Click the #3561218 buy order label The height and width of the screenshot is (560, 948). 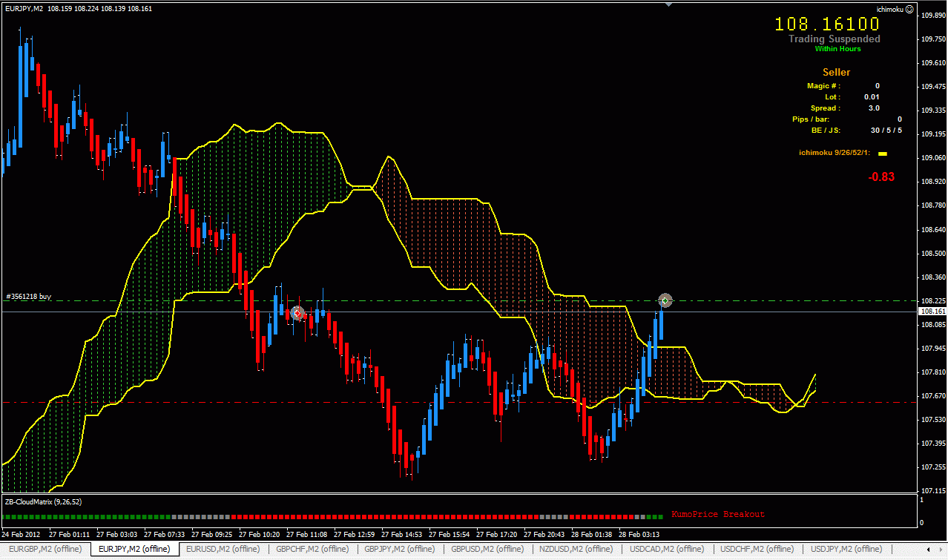(x=29, y=297)
